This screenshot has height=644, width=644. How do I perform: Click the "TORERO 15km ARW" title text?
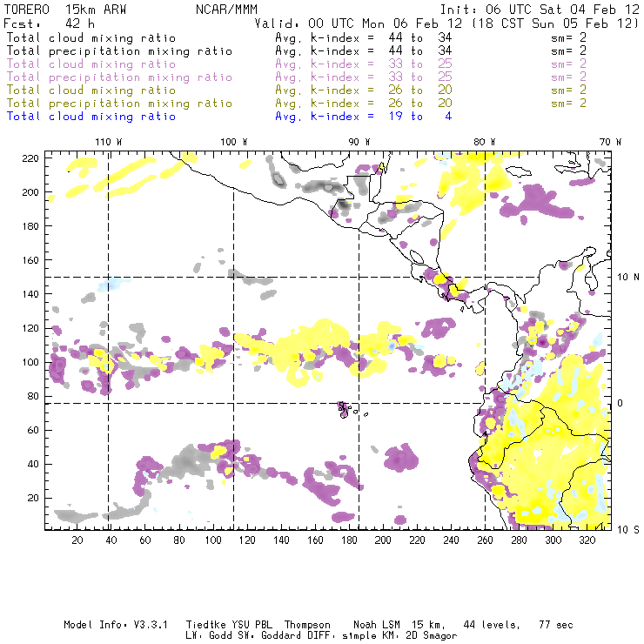(65, 10)
